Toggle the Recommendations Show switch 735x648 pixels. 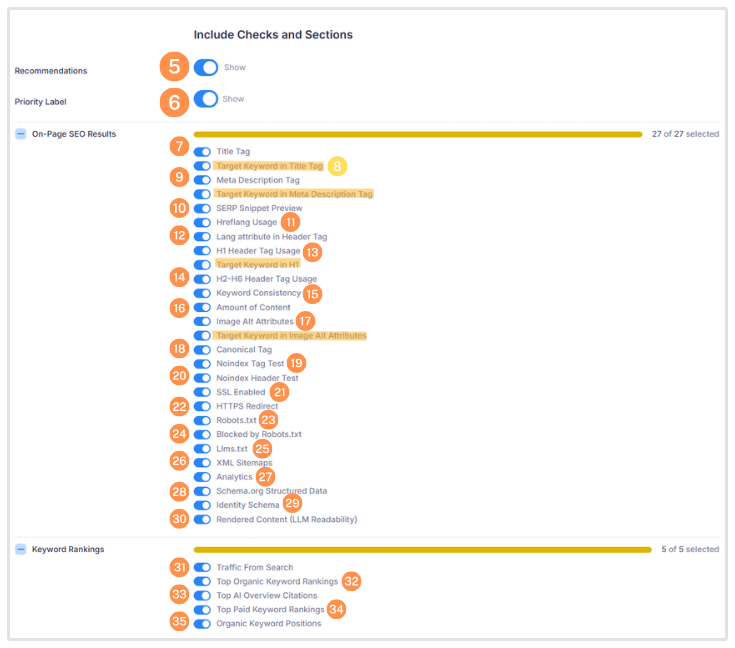click(x=206, y=68)
